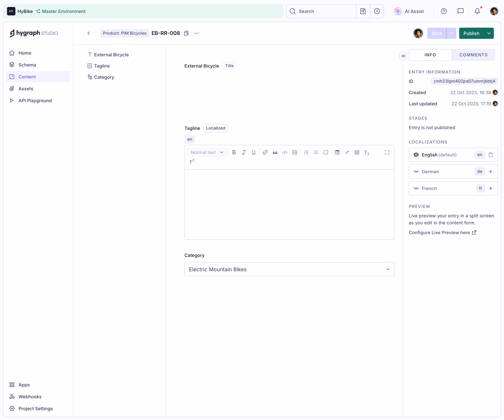
Task: Add the French localization with plus
Action: tap(491, 188)
